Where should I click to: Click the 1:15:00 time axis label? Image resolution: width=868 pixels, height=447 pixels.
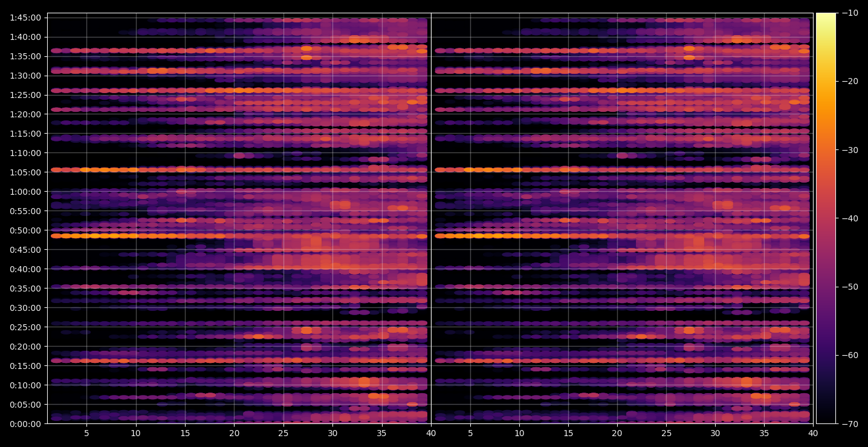[25, 134]
